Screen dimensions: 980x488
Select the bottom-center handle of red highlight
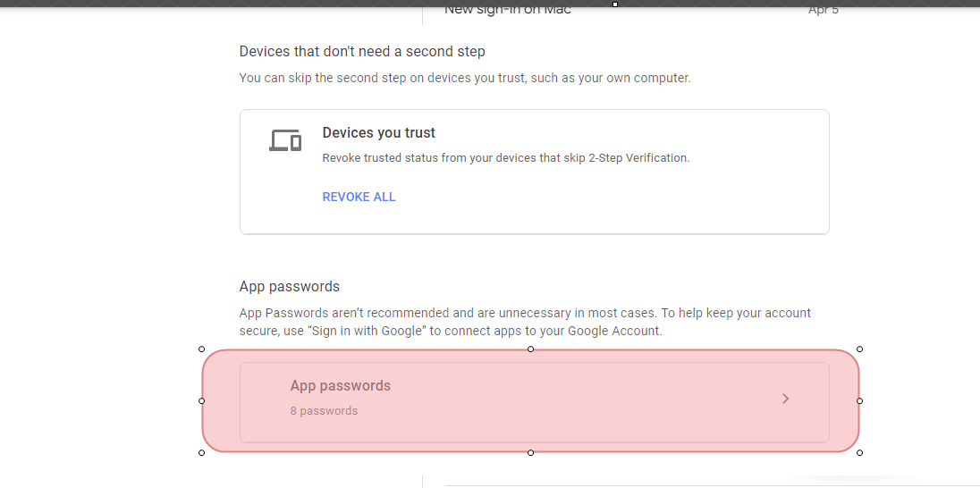530,452
